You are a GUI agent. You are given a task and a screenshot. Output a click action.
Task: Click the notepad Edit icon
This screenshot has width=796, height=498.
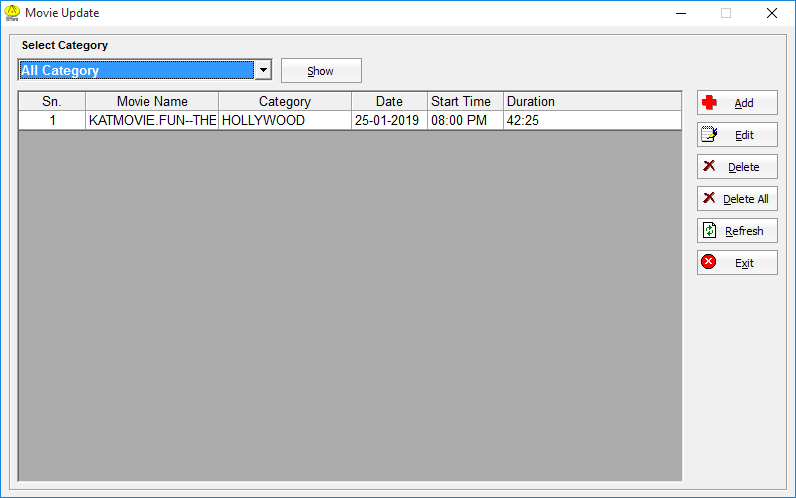(x=709, y=135)
